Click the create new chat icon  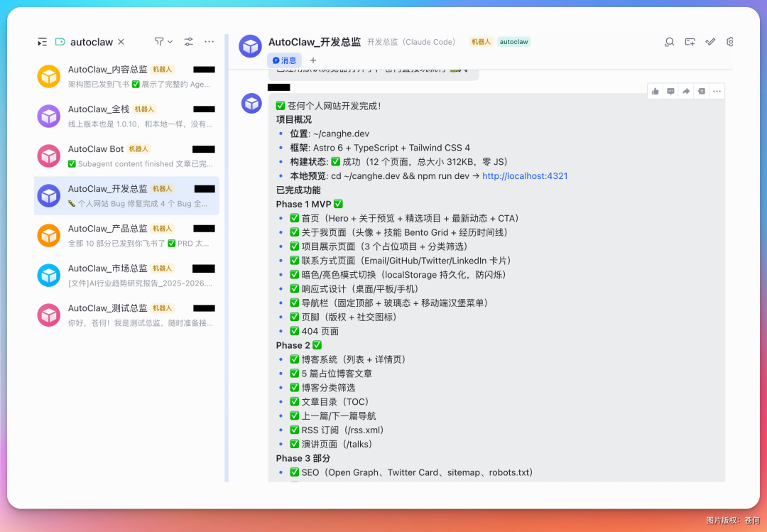(689, 42)
